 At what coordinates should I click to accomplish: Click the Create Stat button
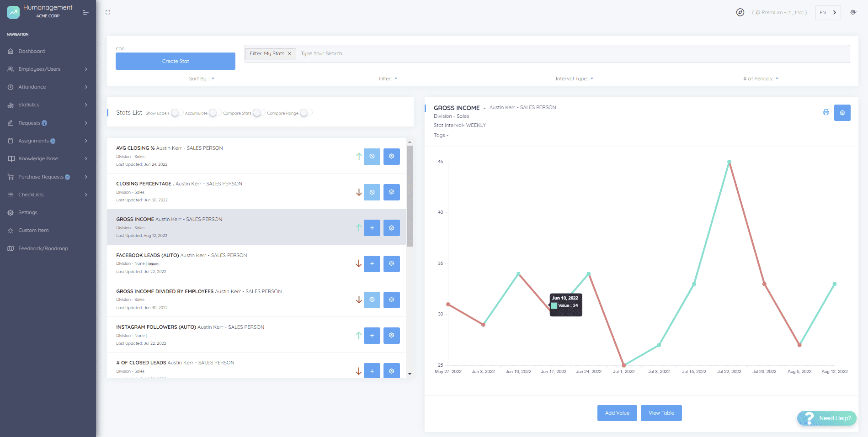[x=176, y=61]
